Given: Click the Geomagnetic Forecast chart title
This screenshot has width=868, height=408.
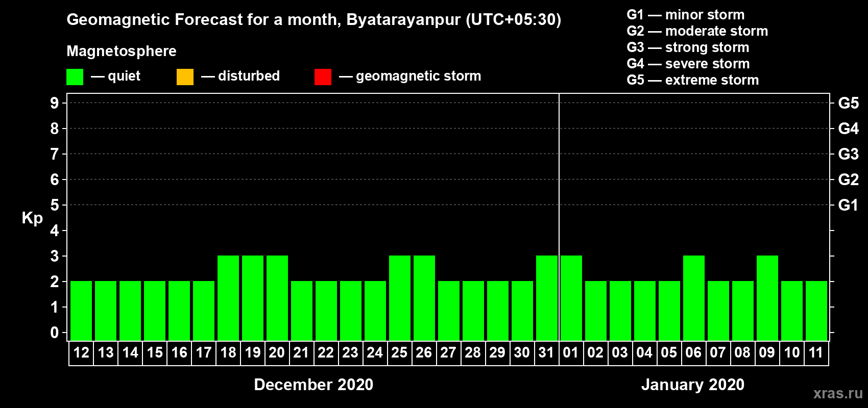Looking at the screenshot, I should (314, 20).
